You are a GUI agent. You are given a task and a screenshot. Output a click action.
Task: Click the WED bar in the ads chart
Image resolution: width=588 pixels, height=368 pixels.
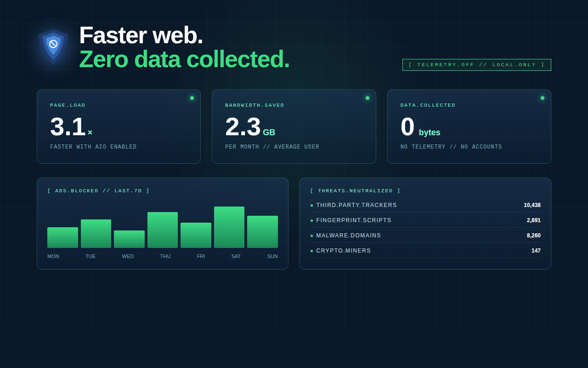(129, 239)
